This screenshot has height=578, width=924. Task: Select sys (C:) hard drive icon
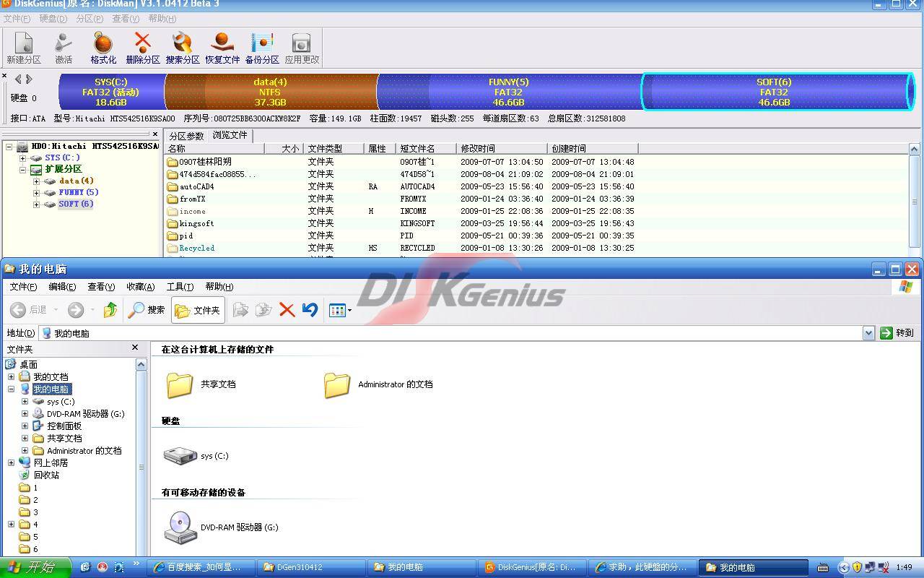pos(180,455)
